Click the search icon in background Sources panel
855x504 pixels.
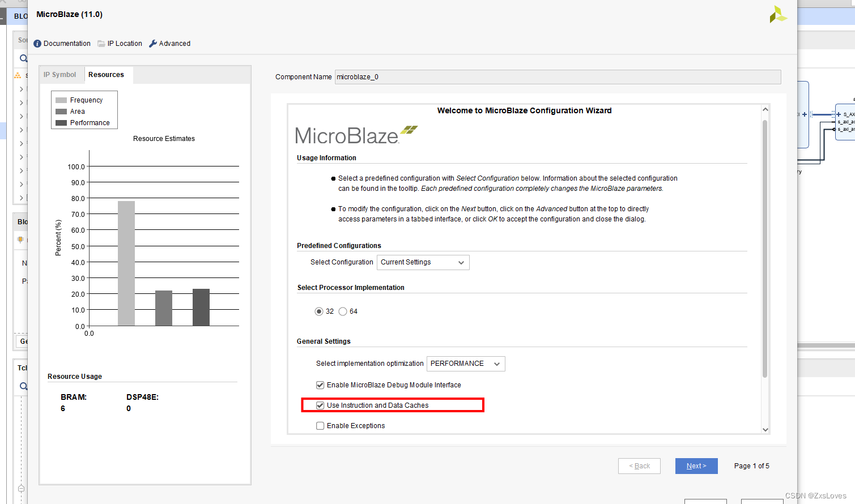point(23,58)
